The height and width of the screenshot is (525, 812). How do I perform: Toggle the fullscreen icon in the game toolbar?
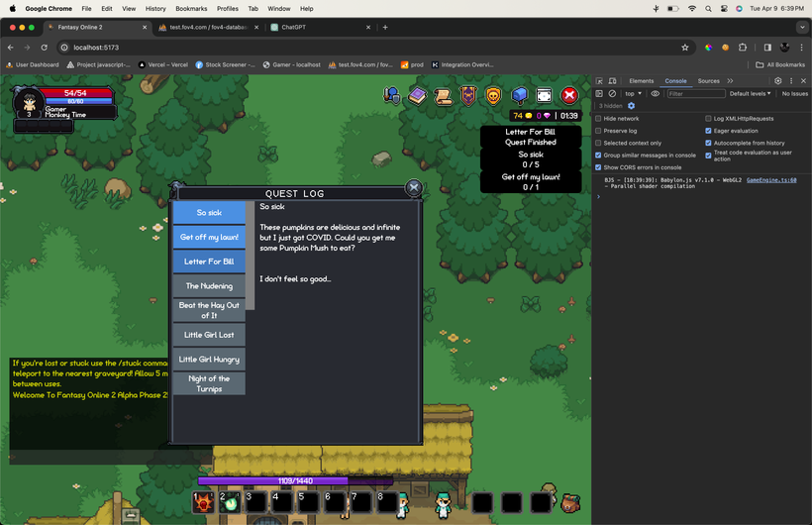pos(545,95)
